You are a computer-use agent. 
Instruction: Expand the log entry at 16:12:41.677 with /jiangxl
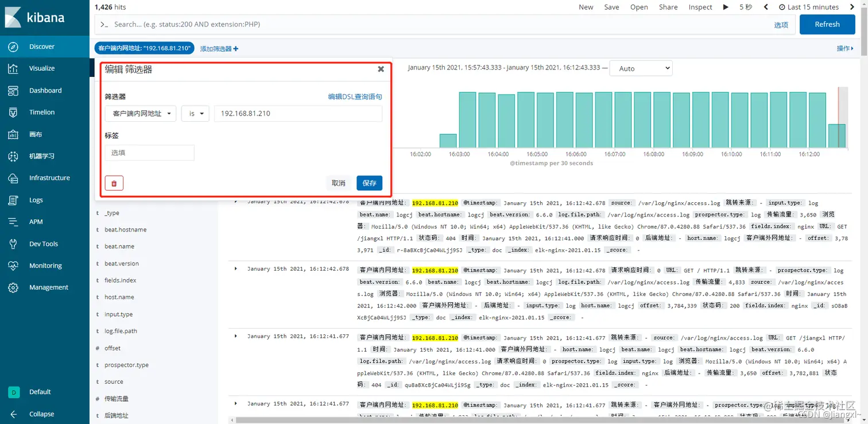click(x=236, y=336)
